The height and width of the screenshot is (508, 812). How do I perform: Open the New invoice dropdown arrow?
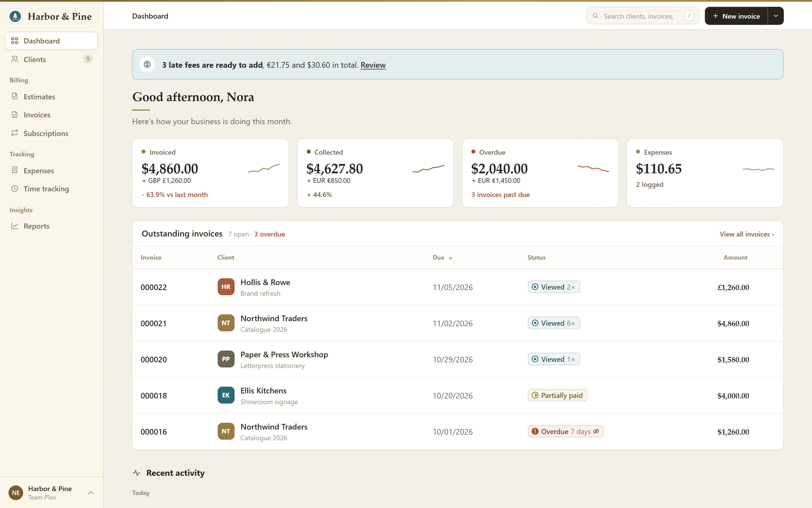coord(776,16)
